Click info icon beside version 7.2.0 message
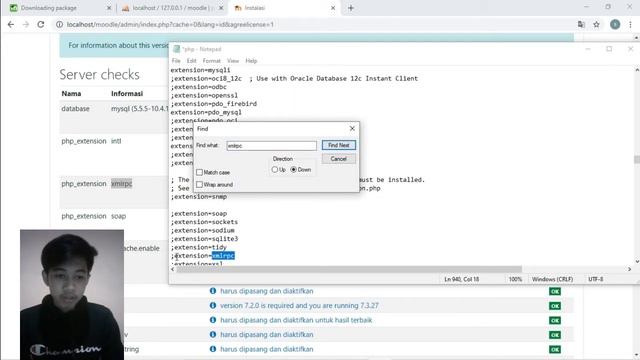The height and width of the screenshot is (360, 640). [x=213, y=305]
